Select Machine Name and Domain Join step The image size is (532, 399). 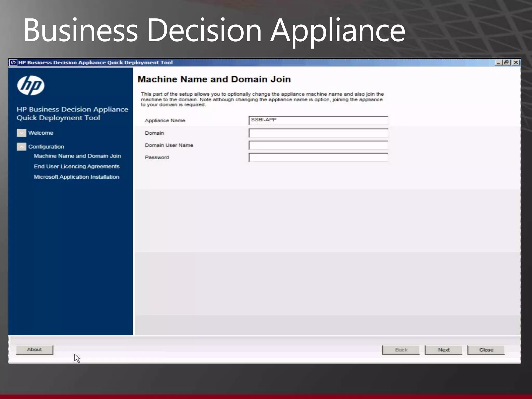coord(77,156)
